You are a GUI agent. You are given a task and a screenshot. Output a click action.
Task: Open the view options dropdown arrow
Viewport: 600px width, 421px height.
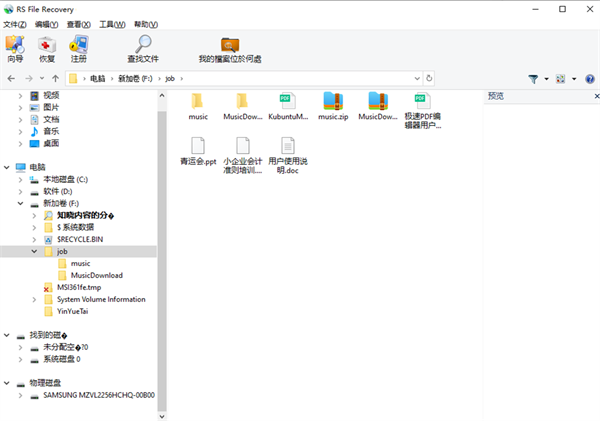click(x=574, y=79)
